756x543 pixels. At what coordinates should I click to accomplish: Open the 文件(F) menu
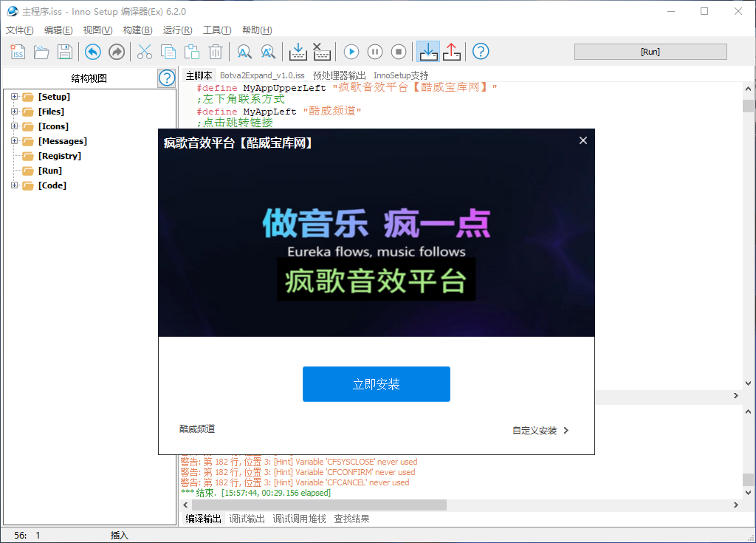pyautogui.click(x=20, y=30)
